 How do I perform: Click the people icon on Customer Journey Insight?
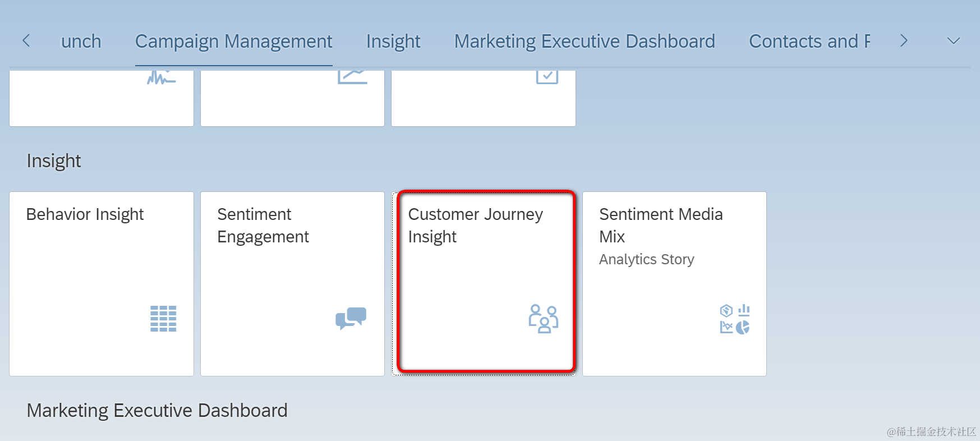click(543, 319)
